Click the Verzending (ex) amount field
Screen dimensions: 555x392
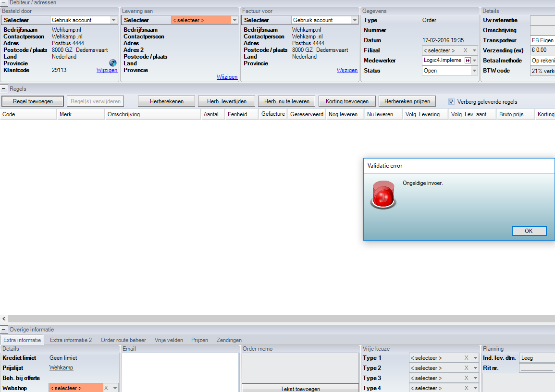[542, 50]
